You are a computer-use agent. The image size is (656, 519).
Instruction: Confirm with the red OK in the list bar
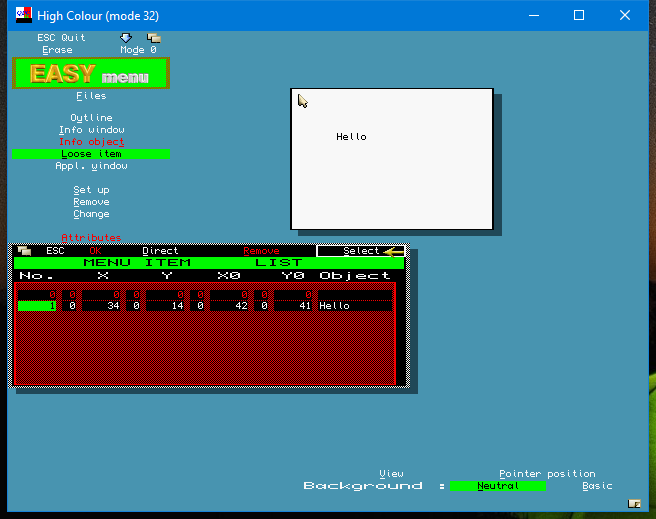point(95,251)
